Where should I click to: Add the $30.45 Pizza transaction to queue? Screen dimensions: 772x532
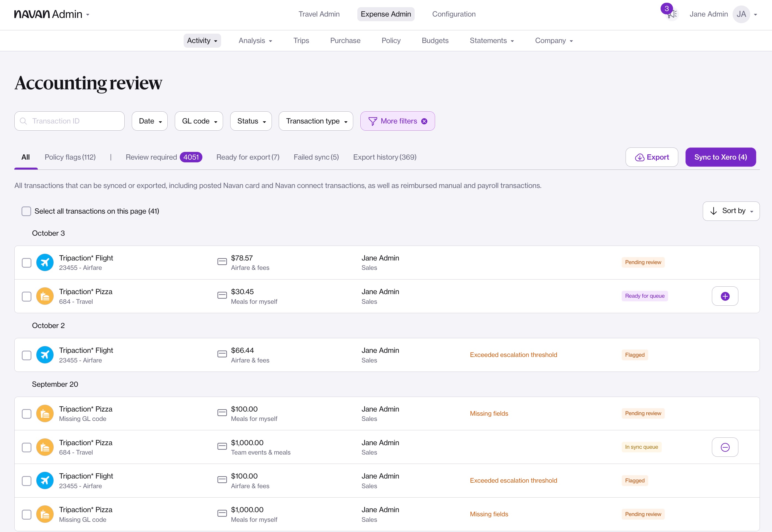(725, 296)
